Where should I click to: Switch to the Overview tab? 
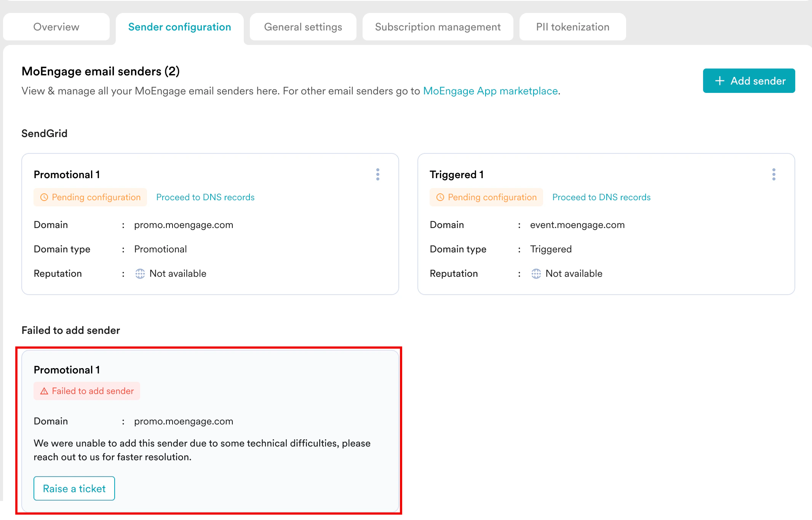pos(56,27)
